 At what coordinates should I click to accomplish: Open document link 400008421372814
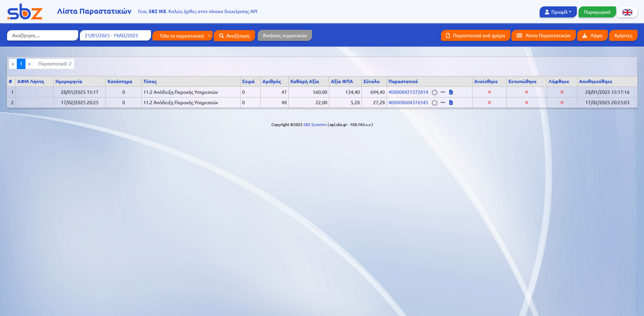(x=408, y=92)
